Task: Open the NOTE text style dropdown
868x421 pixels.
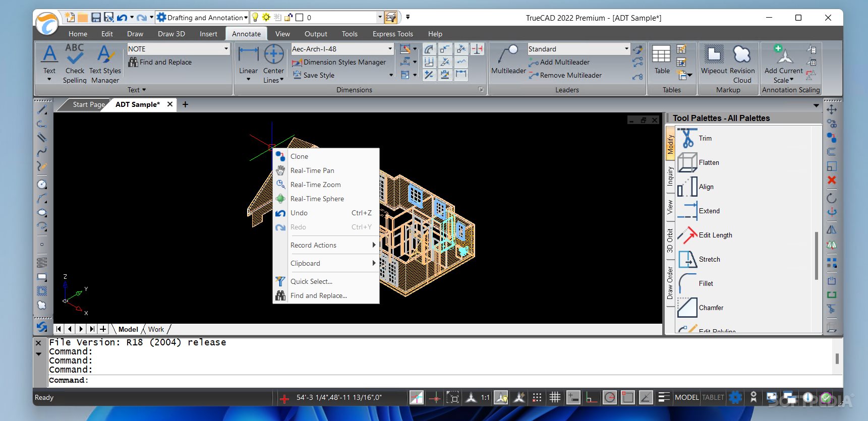Action: point(226,49)
